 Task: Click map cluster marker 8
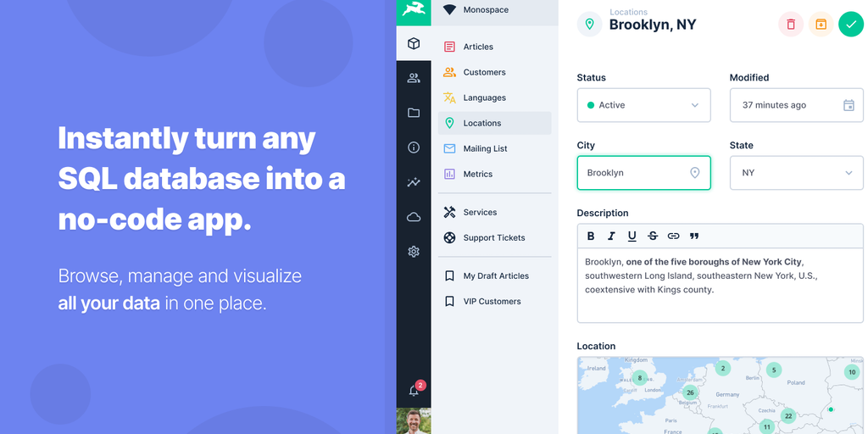pyautogui.click(x=640, y=379)
